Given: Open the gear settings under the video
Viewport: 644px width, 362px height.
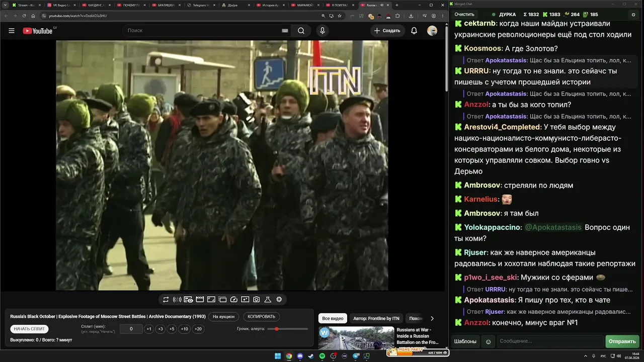Looking at the screenshot, I should pos(279,300).
